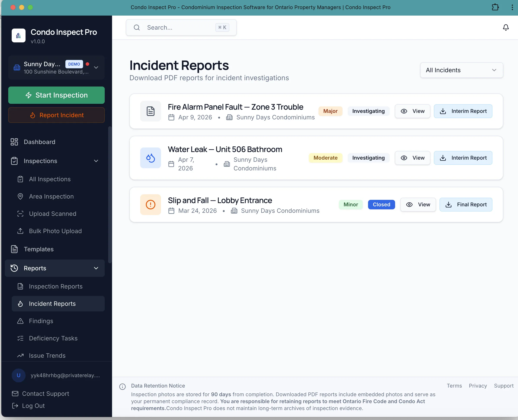Download Interim Report for Fire Alarm Panel Fault

point(463,111)
